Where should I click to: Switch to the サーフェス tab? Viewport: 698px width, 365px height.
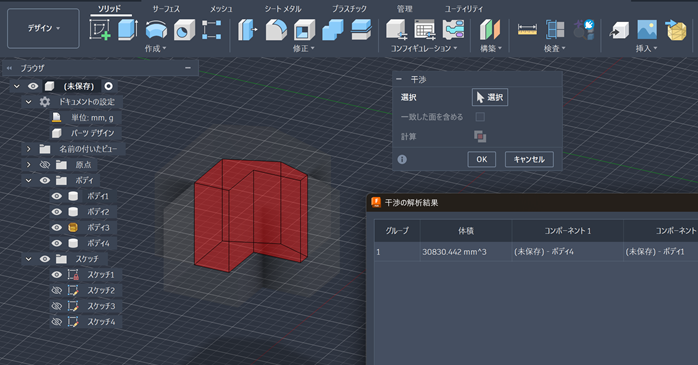tap(166, 9)
